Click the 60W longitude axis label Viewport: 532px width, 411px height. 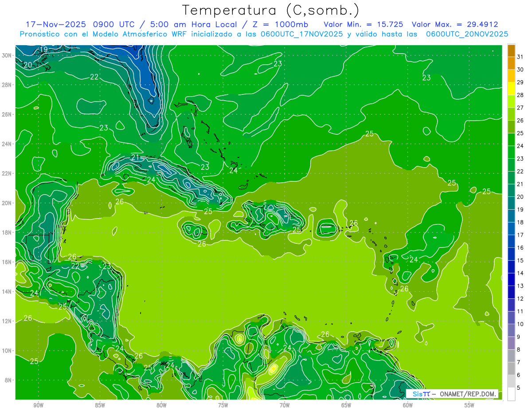[x=408, y=405]
